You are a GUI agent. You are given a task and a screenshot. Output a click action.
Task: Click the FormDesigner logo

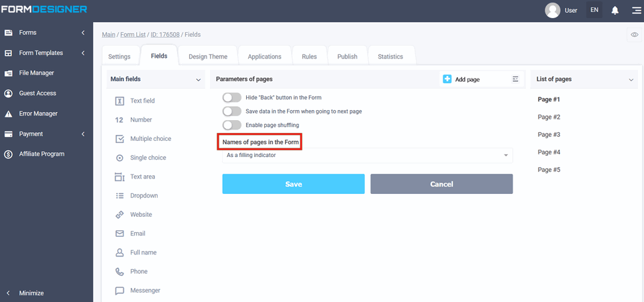(44, 9)
